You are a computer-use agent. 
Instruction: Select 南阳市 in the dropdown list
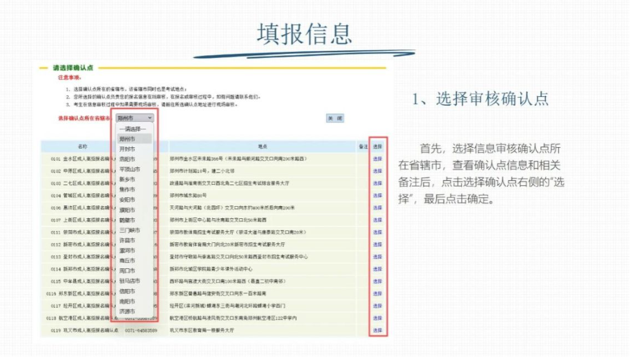127,301
